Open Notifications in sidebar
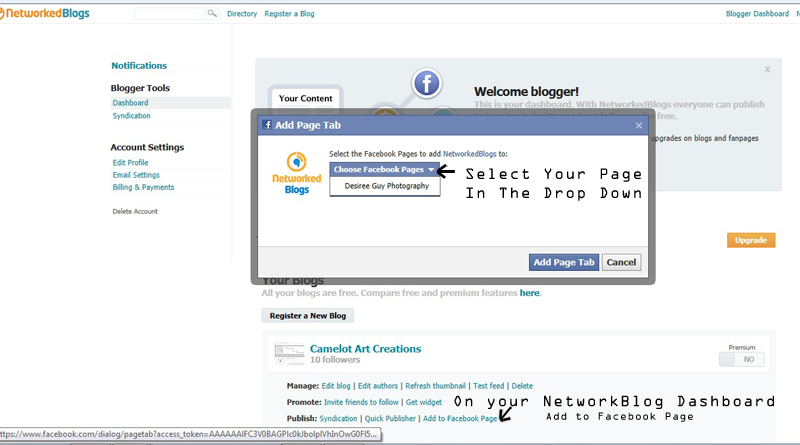Screen dimensions: 800x445 139,66
